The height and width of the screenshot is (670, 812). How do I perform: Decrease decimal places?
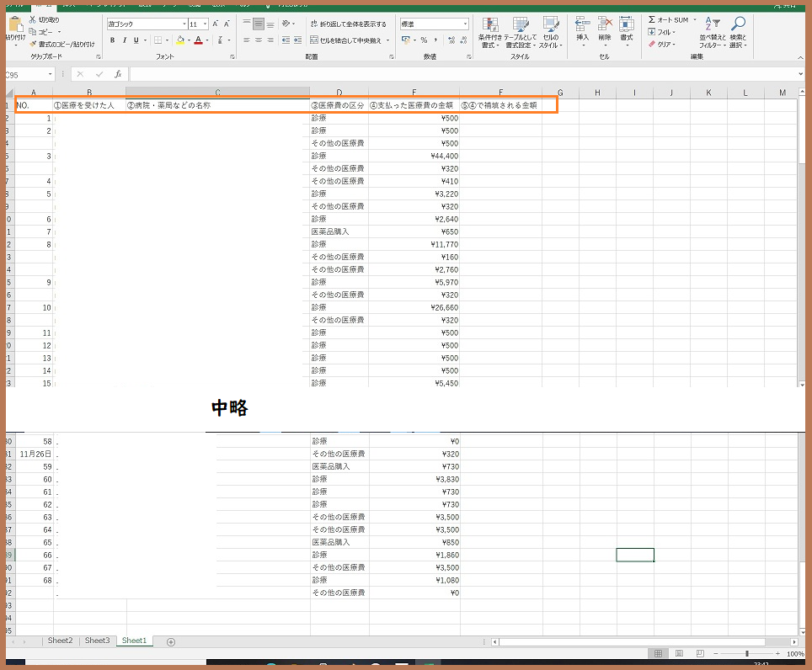(x=463, y=40)
